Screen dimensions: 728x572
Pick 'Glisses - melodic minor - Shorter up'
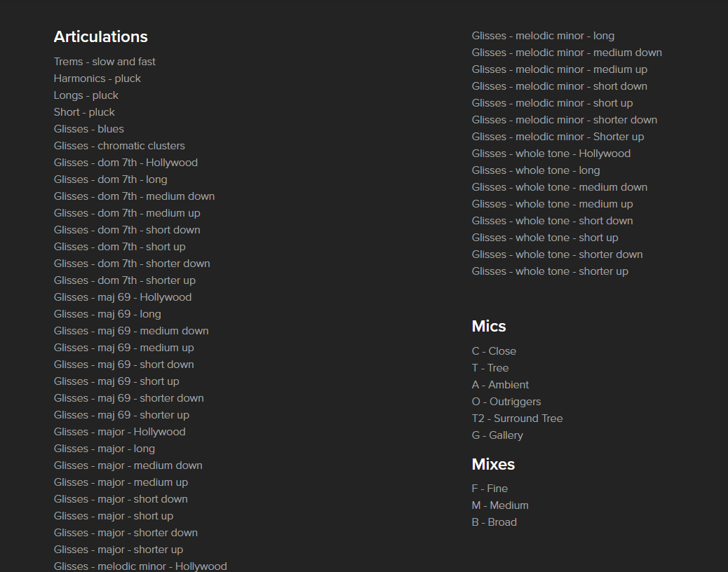(558, 137)
